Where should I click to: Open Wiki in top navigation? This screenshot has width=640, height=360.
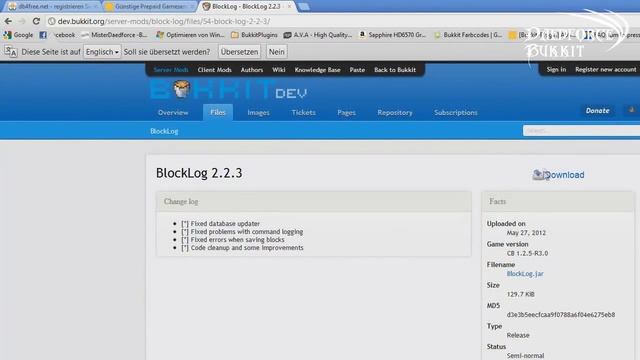(x=279, y=70)
